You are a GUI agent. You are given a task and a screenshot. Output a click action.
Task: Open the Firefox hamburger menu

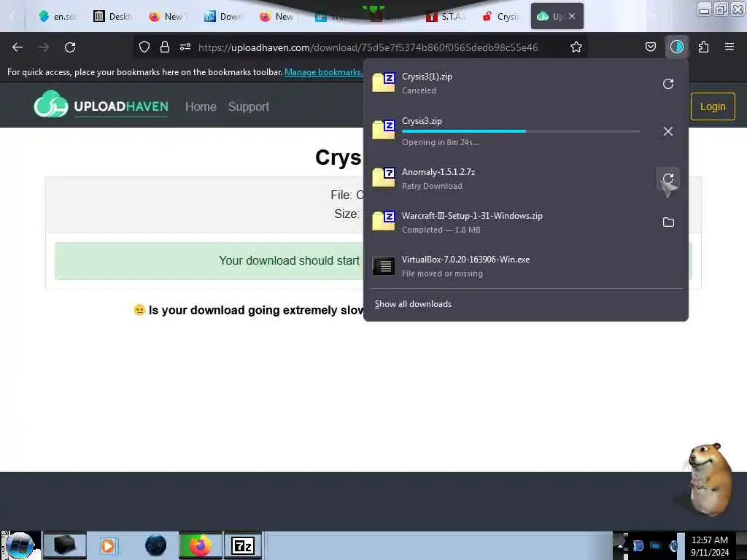coord(729,47)
